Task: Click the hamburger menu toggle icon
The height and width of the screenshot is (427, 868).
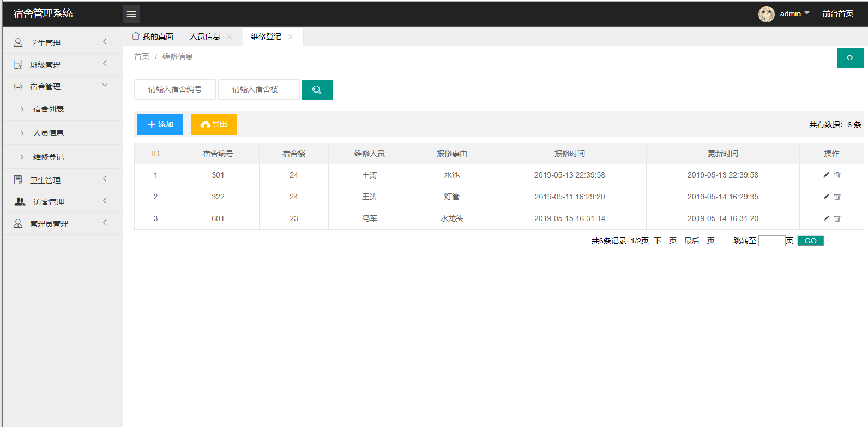Action: click(131, 14)
